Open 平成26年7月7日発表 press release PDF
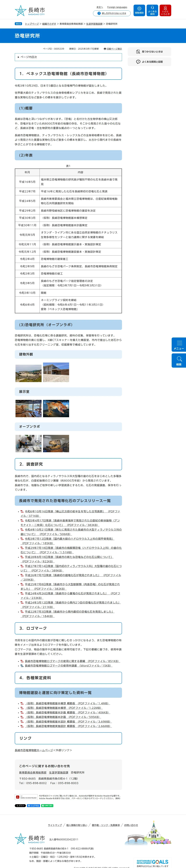 [x=71, y=577]
